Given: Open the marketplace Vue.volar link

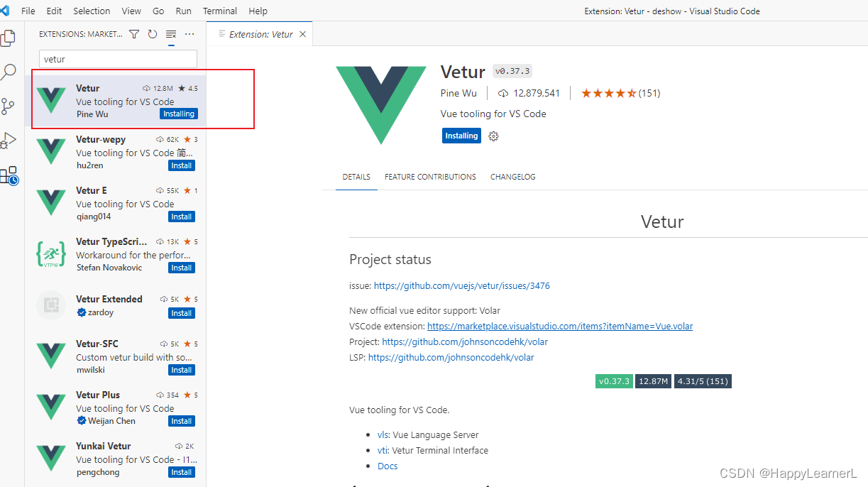Looking at the screenshot, I should [x=560, y=327].
